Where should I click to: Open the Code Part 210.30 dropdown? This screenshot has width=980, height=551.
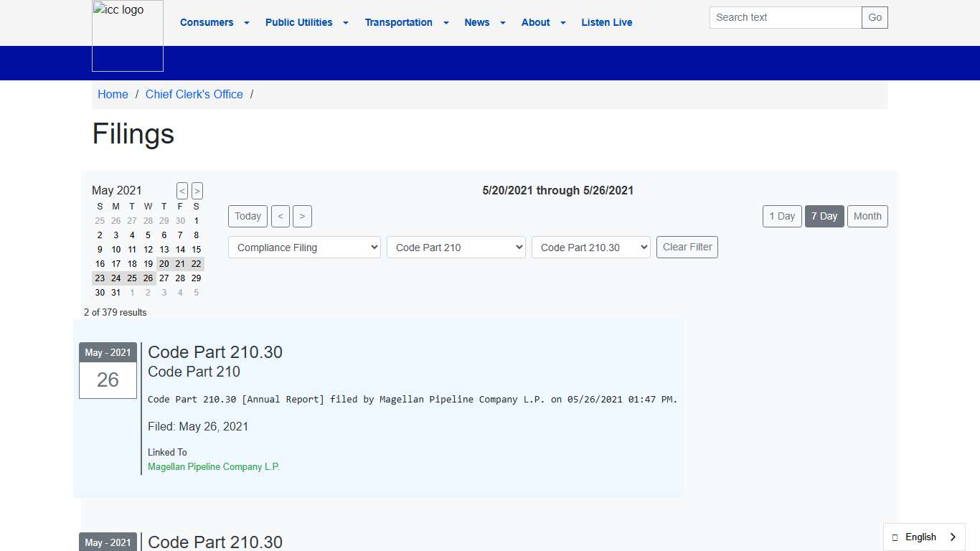[x=590, y=248]
